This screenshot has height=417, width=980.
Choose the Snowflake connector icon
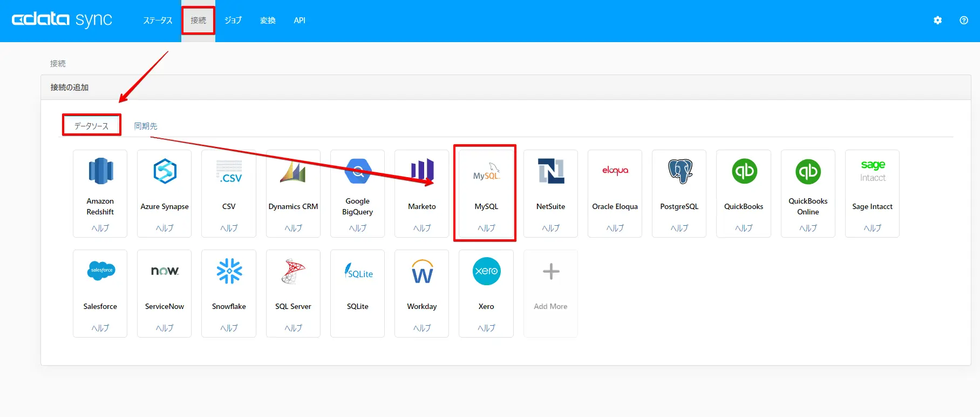click(x=229, y=271)
